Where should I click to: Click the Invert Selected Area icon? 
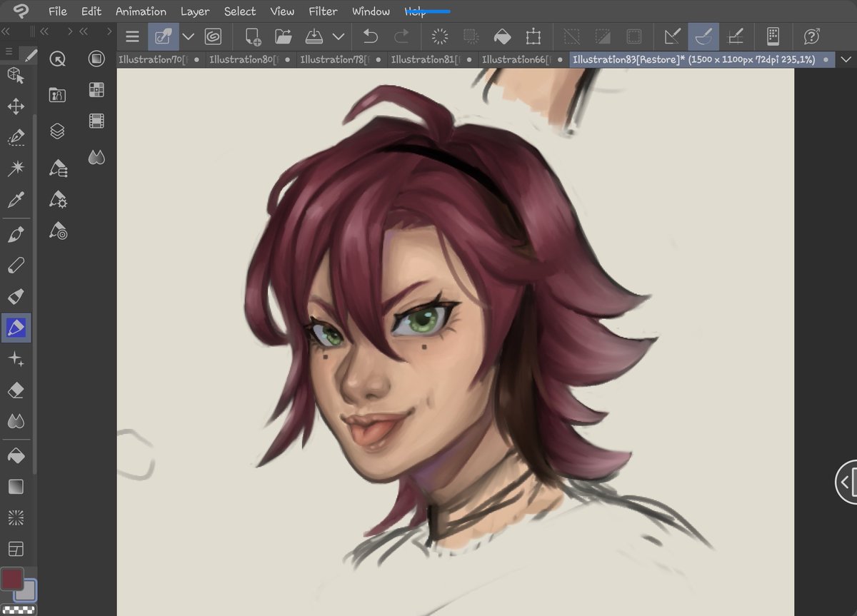pyautogui.click(x=603, y=36)
